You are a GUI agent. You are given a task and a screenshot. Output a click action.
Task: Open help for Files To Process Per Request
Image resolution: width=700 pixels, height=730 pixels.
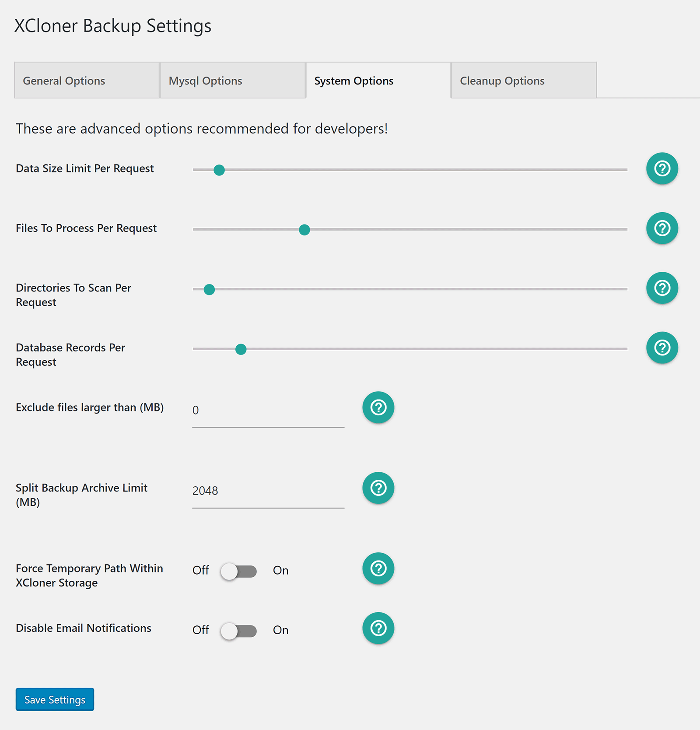(x=662, y=228)
